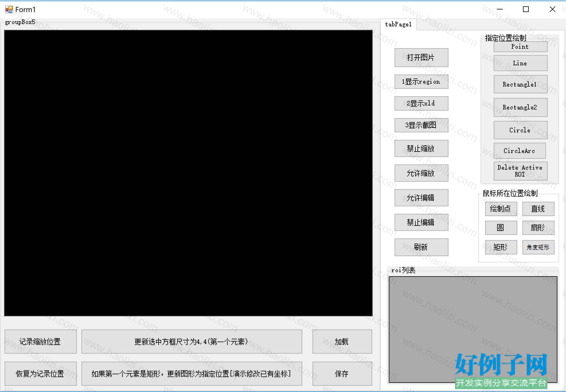Click the 如果第一个元素是矩形 update button

192,374
